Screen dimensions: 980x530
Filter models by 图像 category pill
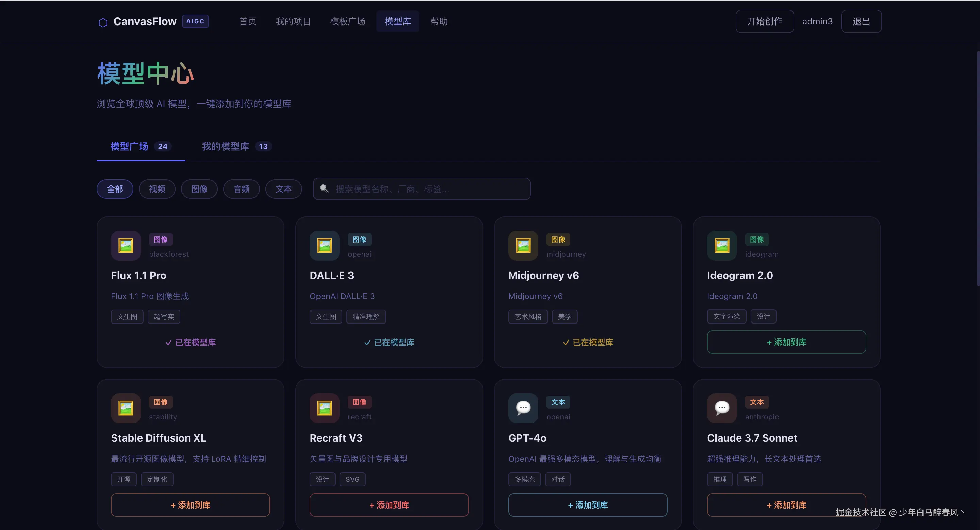coord(199,189)
